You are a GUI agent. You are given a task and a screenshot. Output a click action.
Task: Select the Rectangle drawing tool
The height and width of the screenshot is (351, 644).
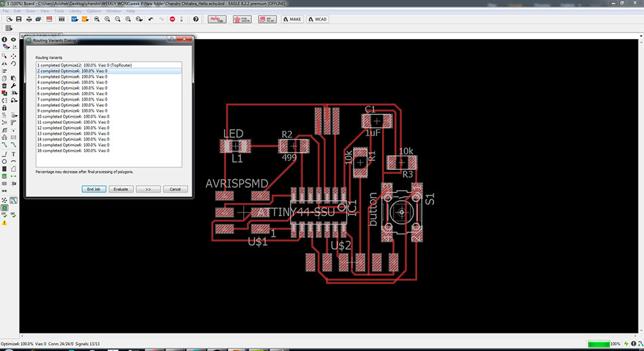[5, 169]
